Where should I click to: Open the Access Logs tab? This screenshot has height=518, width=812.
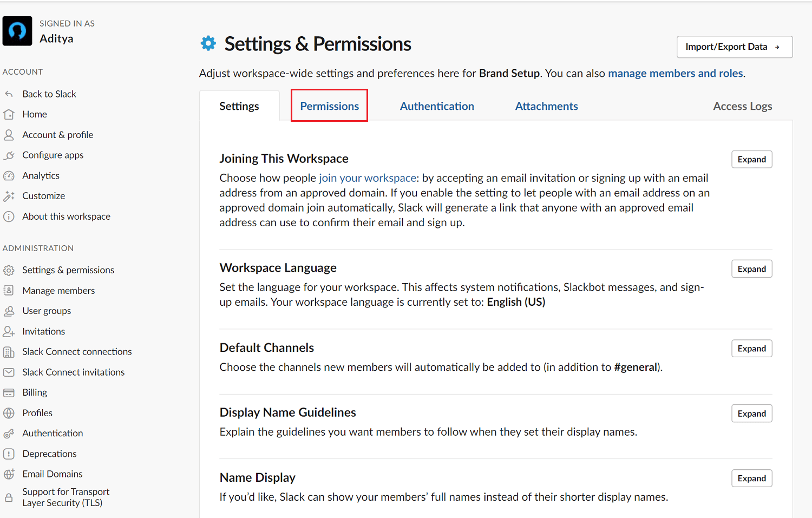(743, 106)
